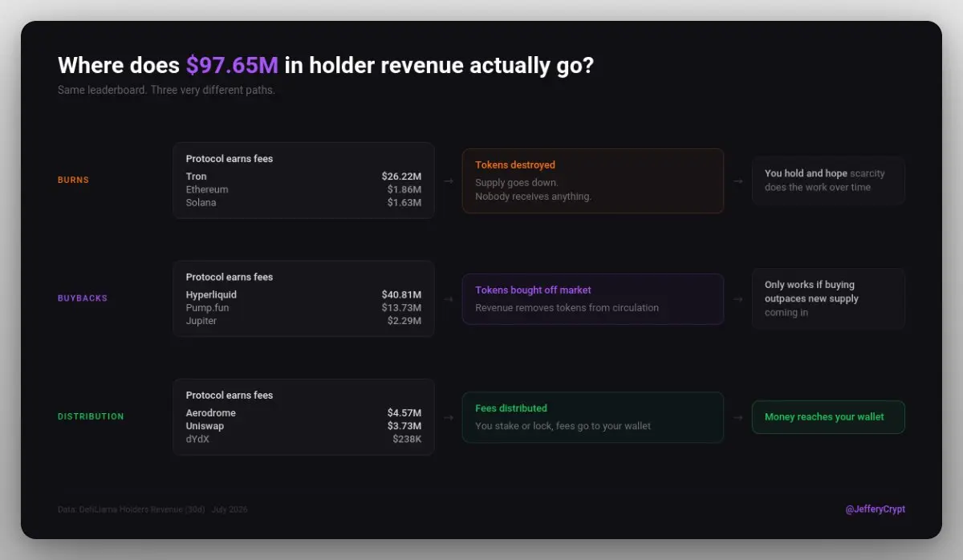Click the BUYBACKS category label

coord(83,298)
